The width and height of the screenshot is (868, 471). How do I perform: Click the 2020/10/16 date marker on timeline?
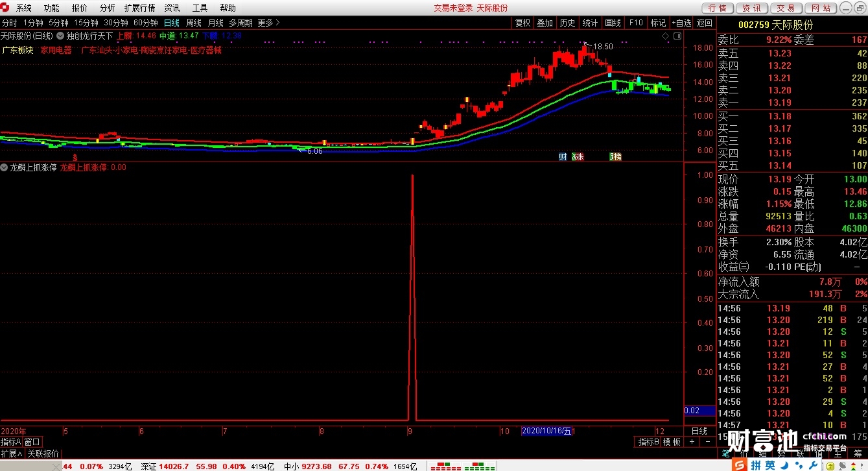pos(546,431)
